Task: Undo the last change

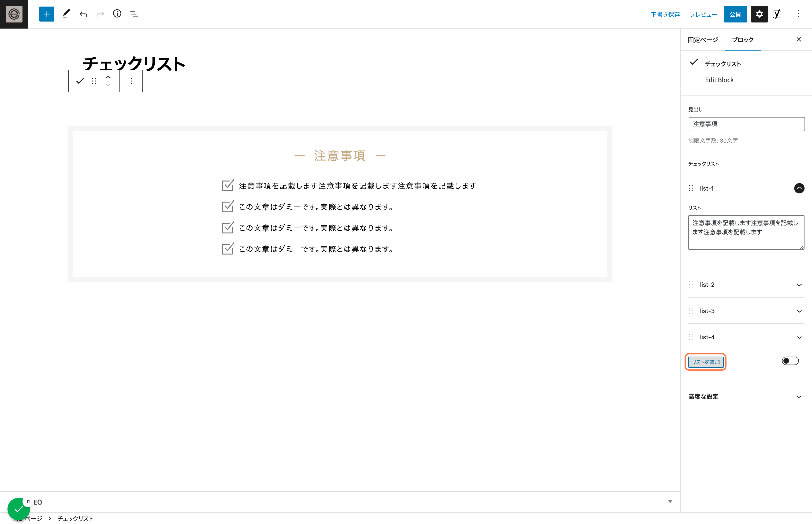Action: pyautogui.click(x=83, y=14)
